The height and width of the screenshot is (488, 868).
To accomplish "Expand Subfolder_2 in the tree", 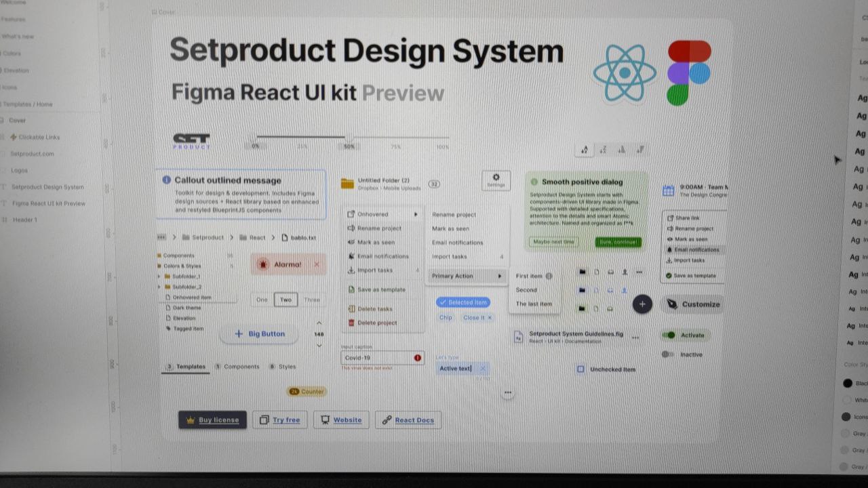I will point(159,287).
